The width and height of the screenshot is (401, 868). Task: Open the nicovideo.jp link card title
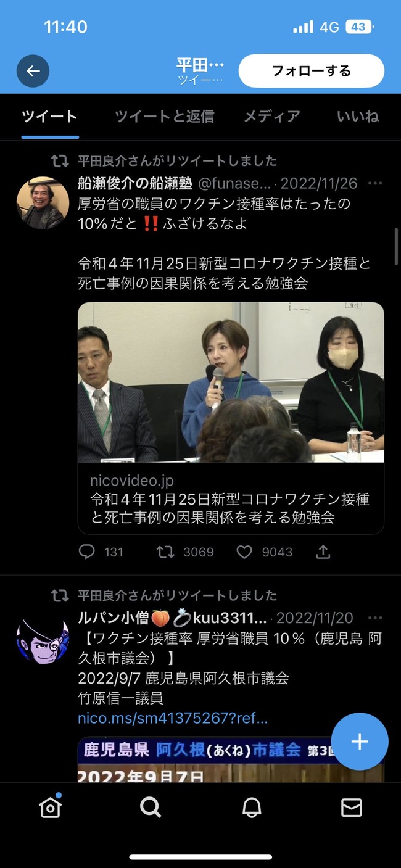click(230, 508)
